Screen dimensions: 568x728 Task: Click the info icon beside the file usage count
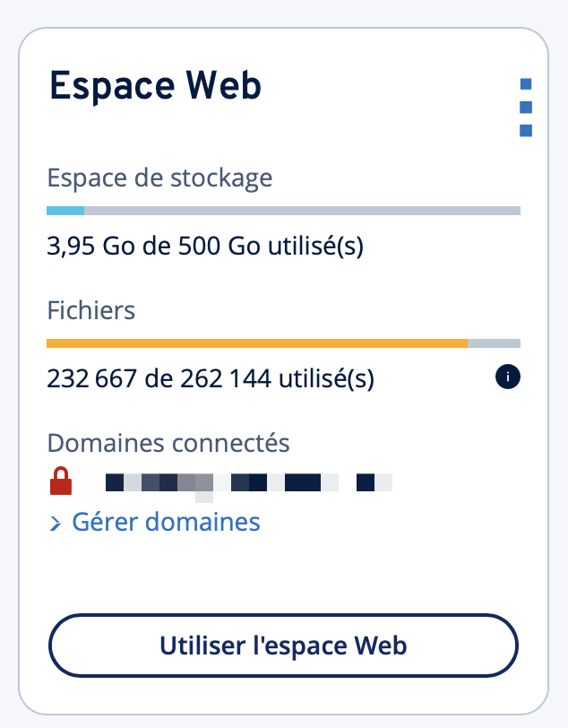(506, 377)
